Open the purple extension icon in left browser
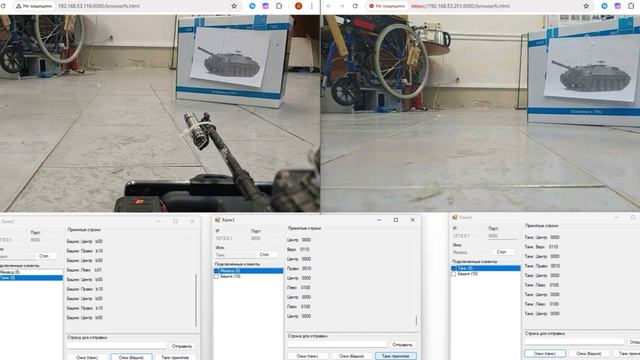Screen dimensions: 640x360 pyautogui.click(x=265, y=6)
